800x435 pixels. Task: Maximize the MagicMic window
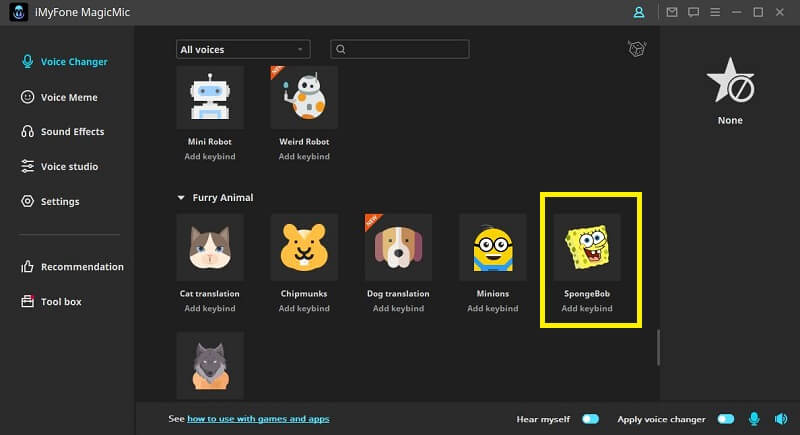coord(758,12)
